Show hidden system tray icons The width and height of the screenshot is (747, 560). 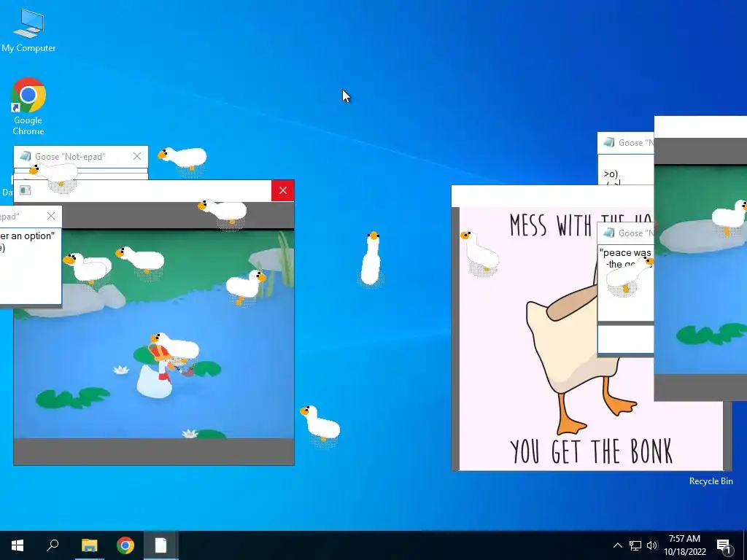617,545
